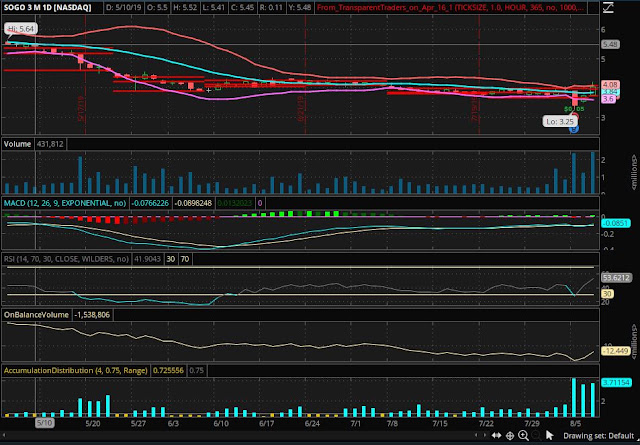Click the 3.6 pink price bubble
640x445 pixels.
click(608, 99)
